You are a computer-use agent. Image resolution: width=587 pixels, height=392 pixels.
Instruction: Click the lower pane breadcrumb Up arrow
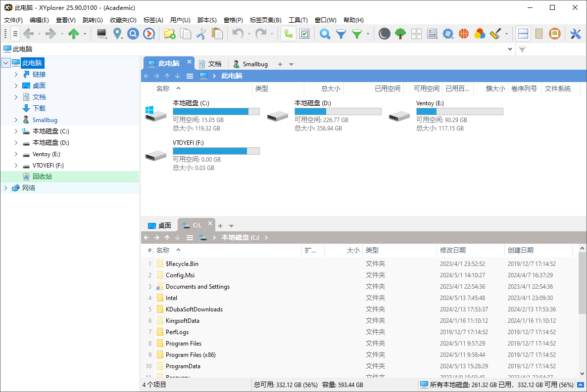[167, 237]
